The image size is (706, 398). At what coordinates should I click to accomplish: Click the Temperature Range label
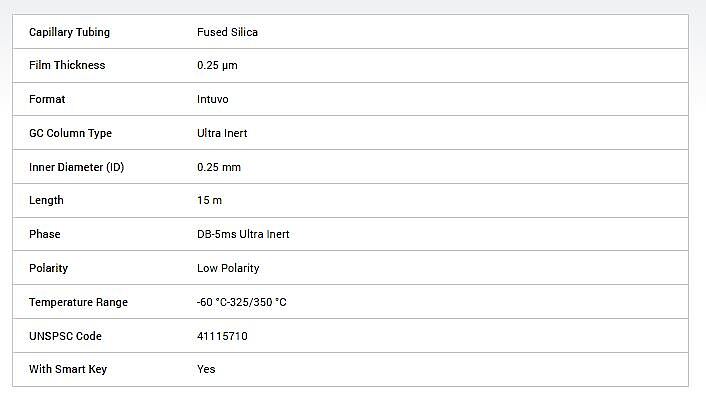point(78,303)
